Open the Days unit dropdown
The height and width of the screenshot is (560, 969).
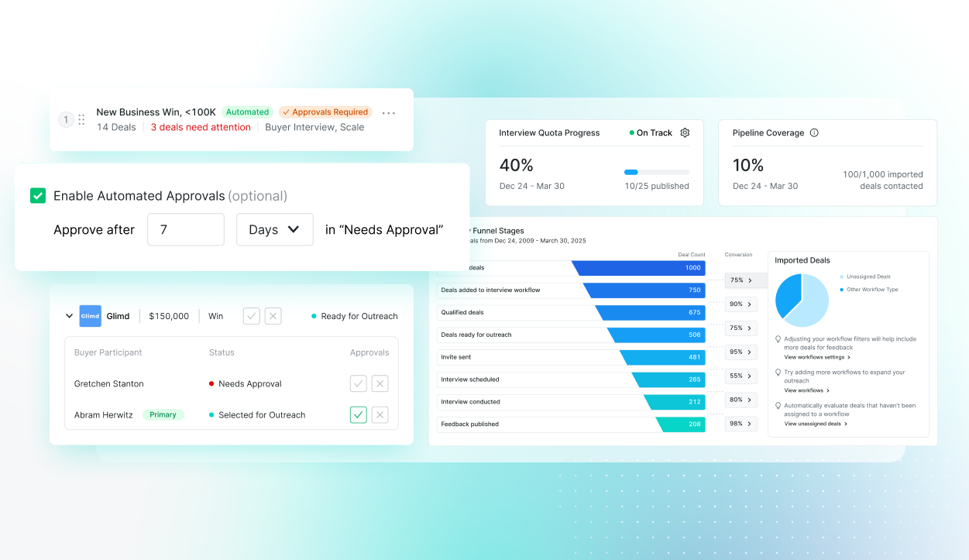tap(274, 230)
